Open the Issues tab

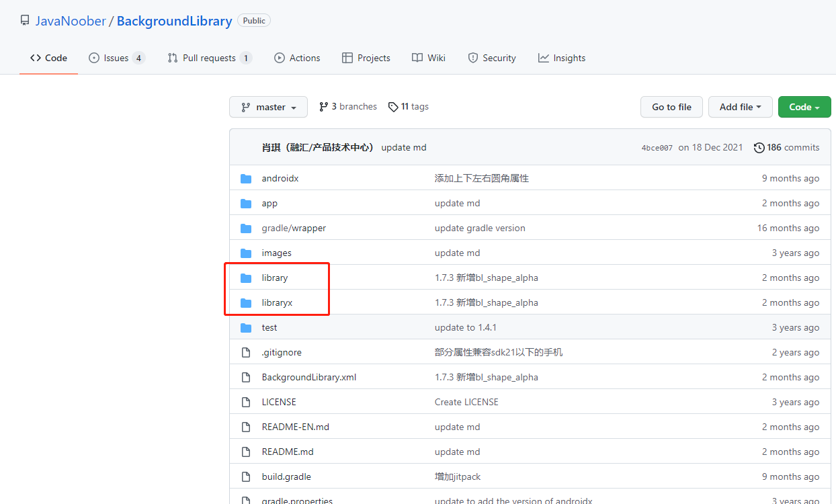[116, 58]
